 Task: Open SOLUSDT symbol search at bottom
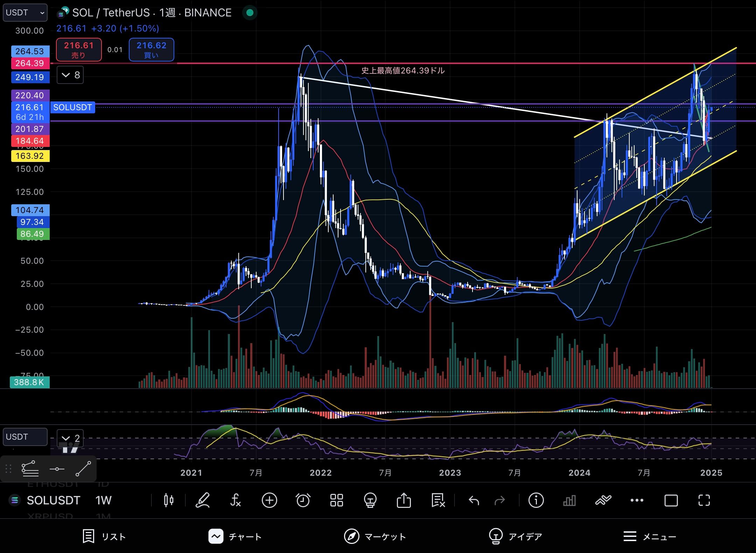click(x=53, y=500)
